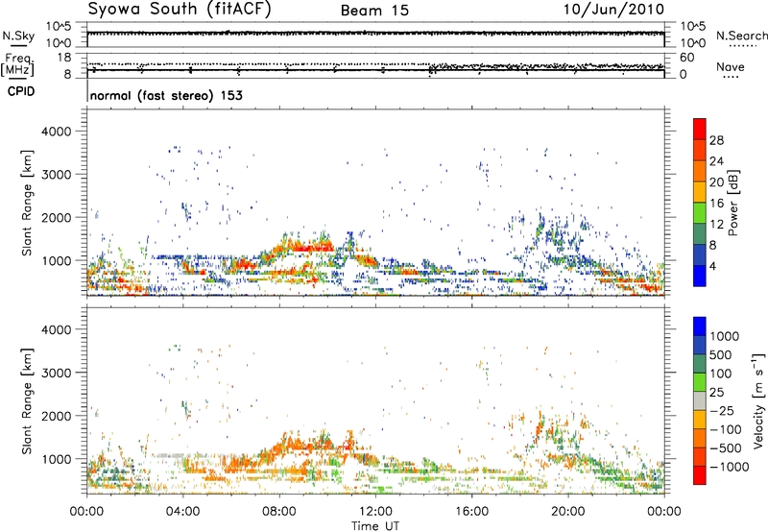
Task: Pick red top segment of Power color bar
Action: (700, 129)
